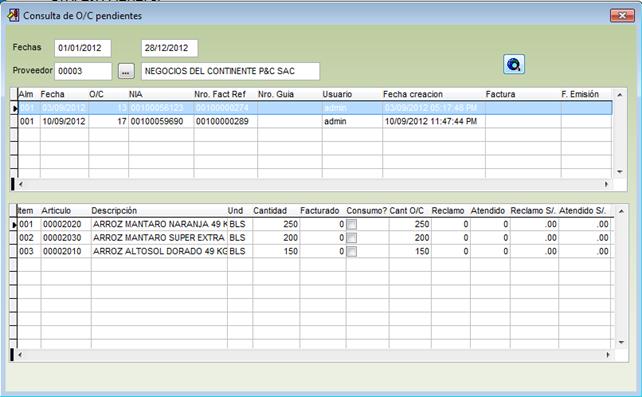Click the items grid scroll right arrow
The height and width of the screenshot is (397, 642).
click(608, 355)
